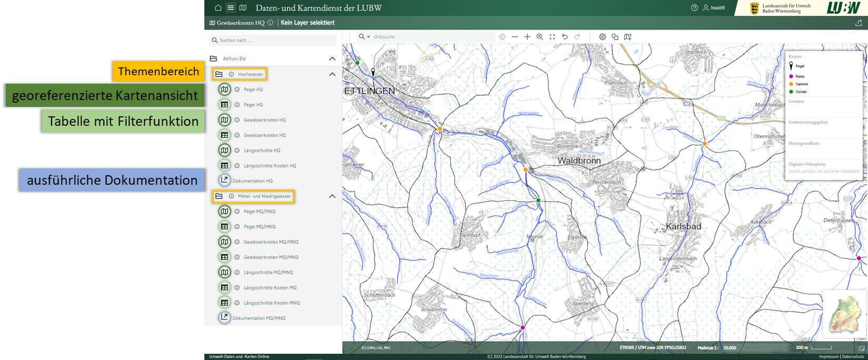868x360 pixels.
Task: Click 'Hintergrundkarte' in the legend
Action: 804,143
